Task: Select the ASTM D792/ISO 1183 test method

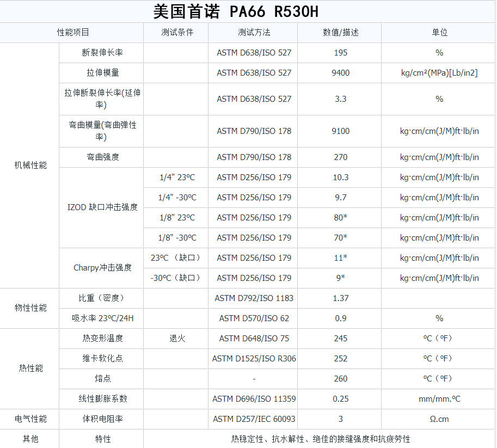Action: [254, 298]
